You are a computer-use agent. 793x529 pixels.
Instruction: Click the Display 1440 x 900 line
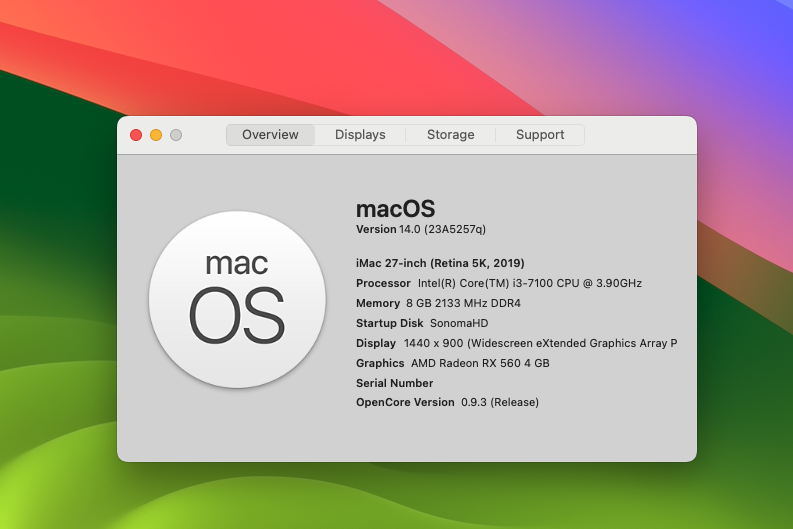pyautogui.click(x=516, y=343)
